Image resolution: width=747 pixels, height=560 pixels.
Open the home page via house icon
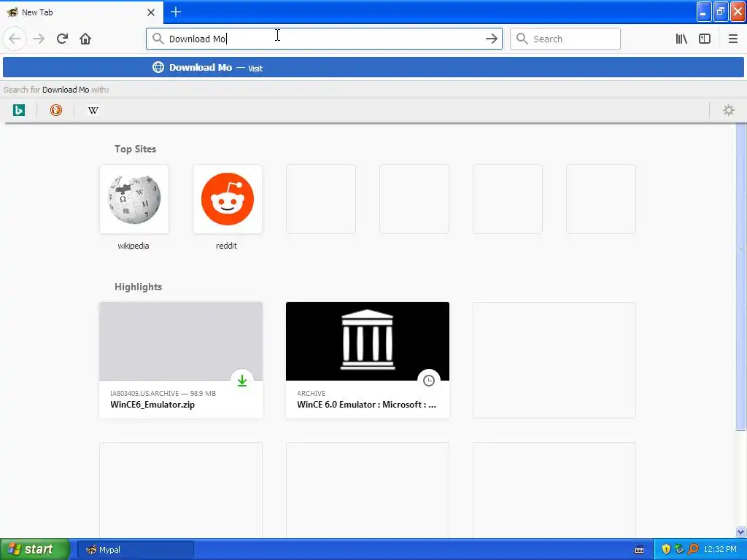tap(85, 39)
